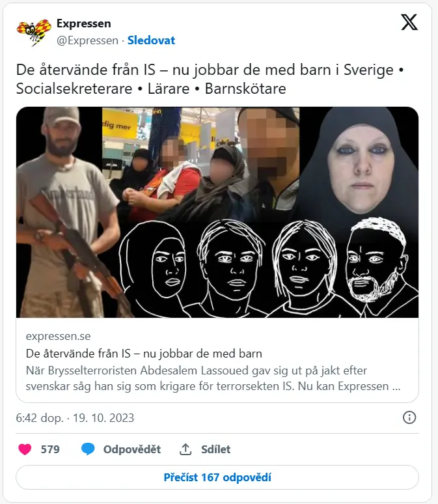Image resolution: width=438 pixels, height=504 pixels.
Task: Open the tweet info circle icon
Action: point(409,417)
